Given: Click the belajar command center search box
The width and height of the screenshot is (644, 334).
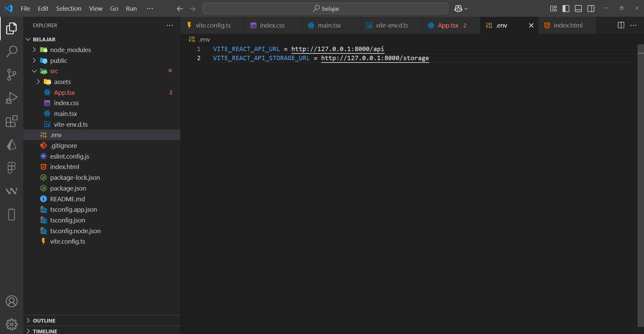Looking at the screenshot, I should (x=325, y=9).
